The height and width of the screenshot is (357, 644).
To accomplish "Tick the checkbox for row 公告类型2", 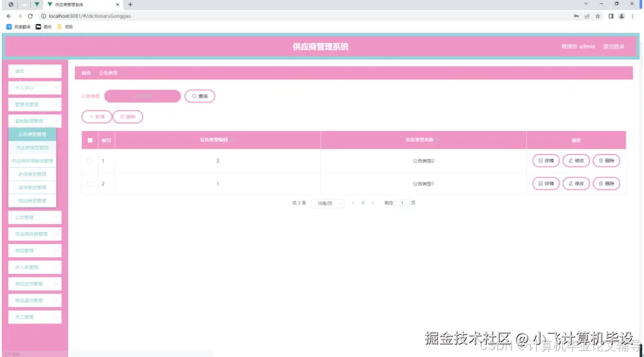I will pyautogui.click(x=89, y=161).
